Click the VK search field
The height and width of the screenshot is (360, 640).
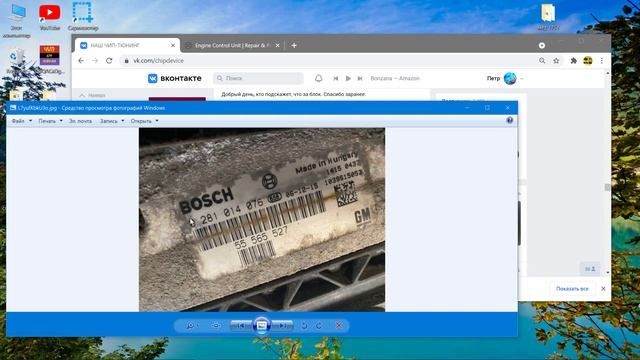pos(258,78)
